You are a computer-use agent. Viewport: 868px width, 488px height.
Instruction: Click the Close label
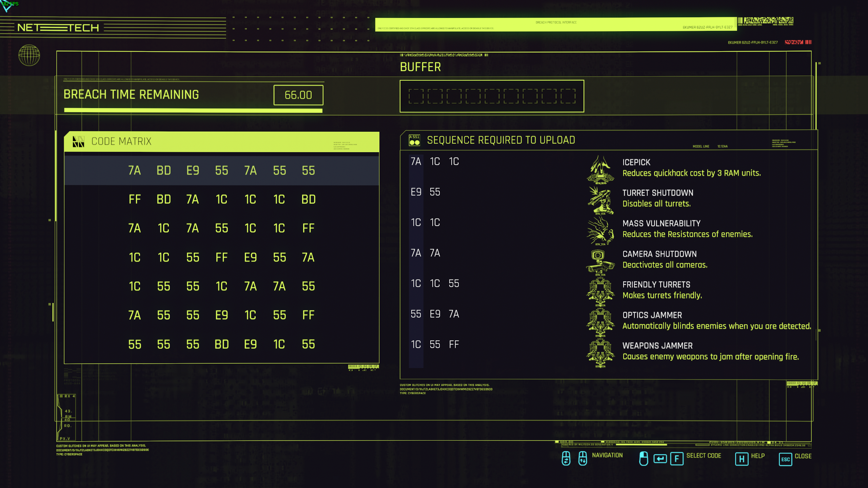(x=803, y=456)
